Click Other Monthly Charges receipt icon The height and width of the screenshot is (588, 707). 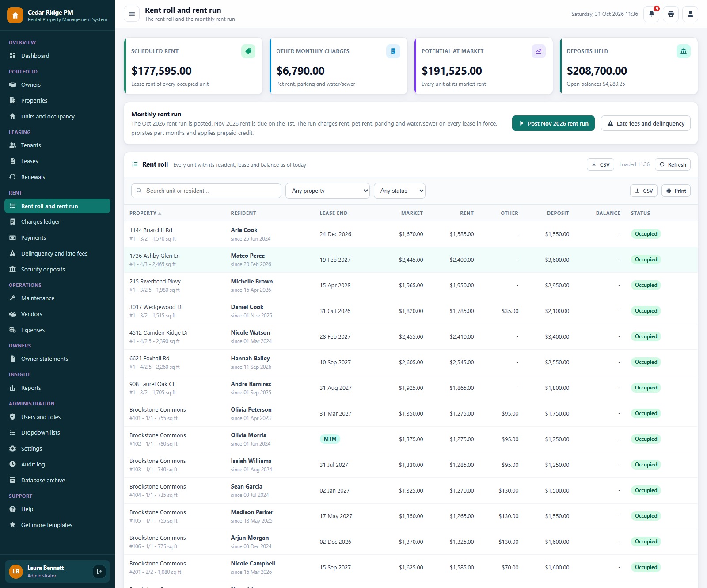[x=393, y=51]
